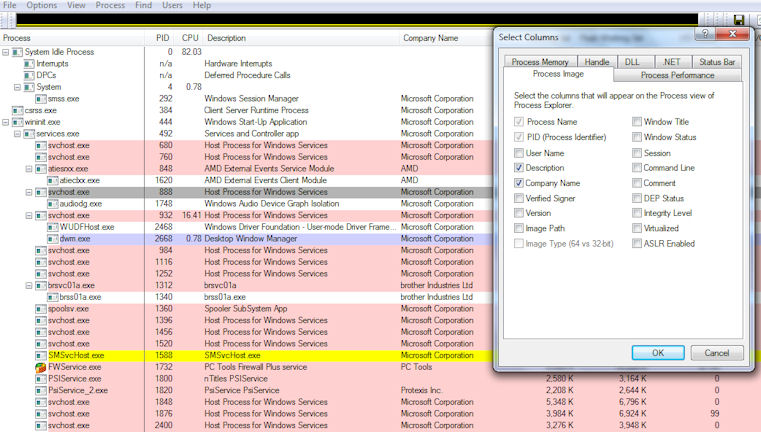Click the save icon in the toolbar
The width and height of the screenshot is (761, 432).
coord(739,20)
